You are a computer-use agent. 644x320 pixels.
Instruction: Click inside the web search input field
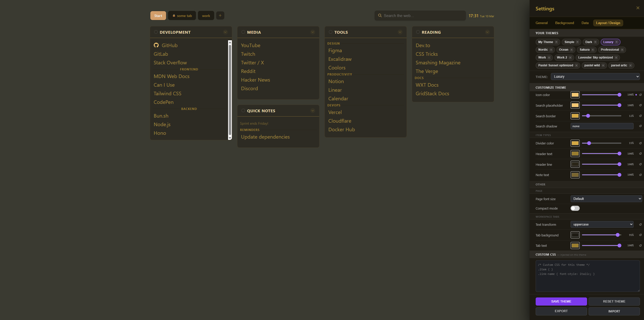pyautogui.click(x=420, y=15)
